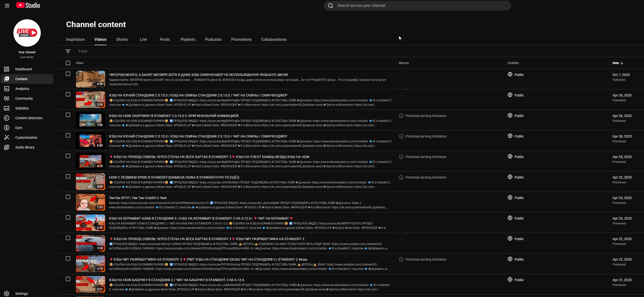Open the Inspiration tab
The width and height of the screenshot is (644, 297).
point(75,40)
